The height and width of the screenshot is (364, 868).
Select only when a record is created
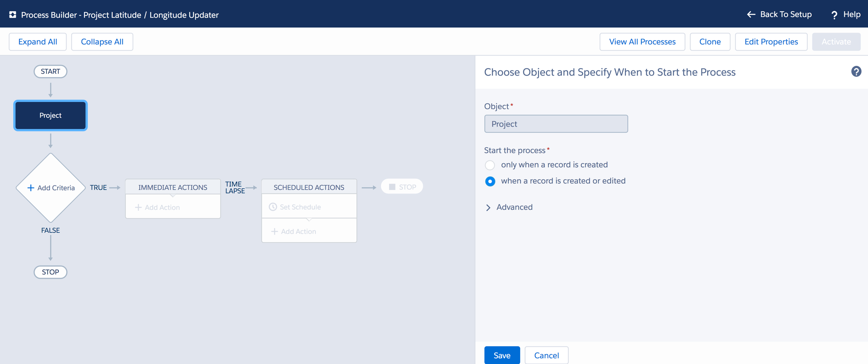tap(490, 165)
